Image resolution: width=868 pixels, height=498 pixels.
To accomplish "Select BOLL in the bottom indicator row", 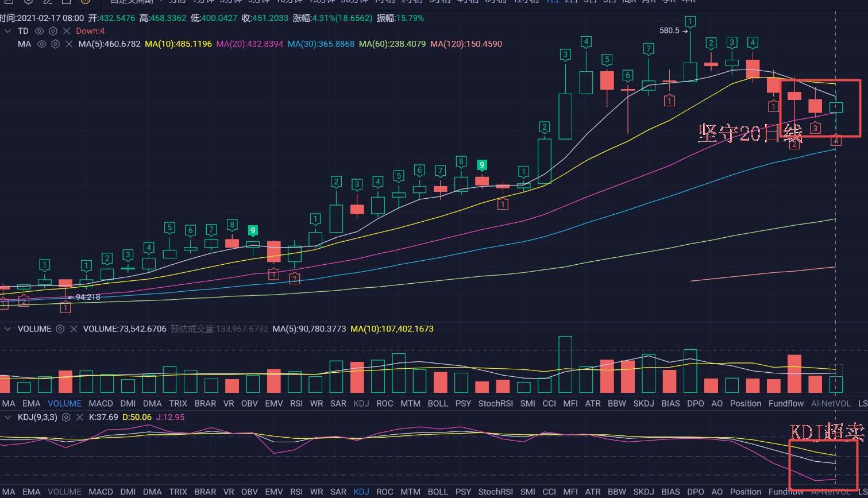I will (x=438, y=492).
